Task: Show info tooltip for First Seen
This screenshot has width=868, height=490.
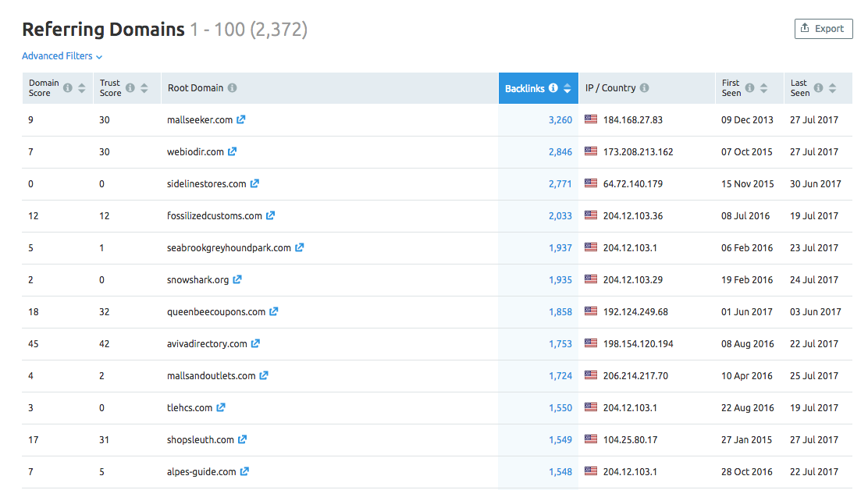Action: [x=749, y=88]
